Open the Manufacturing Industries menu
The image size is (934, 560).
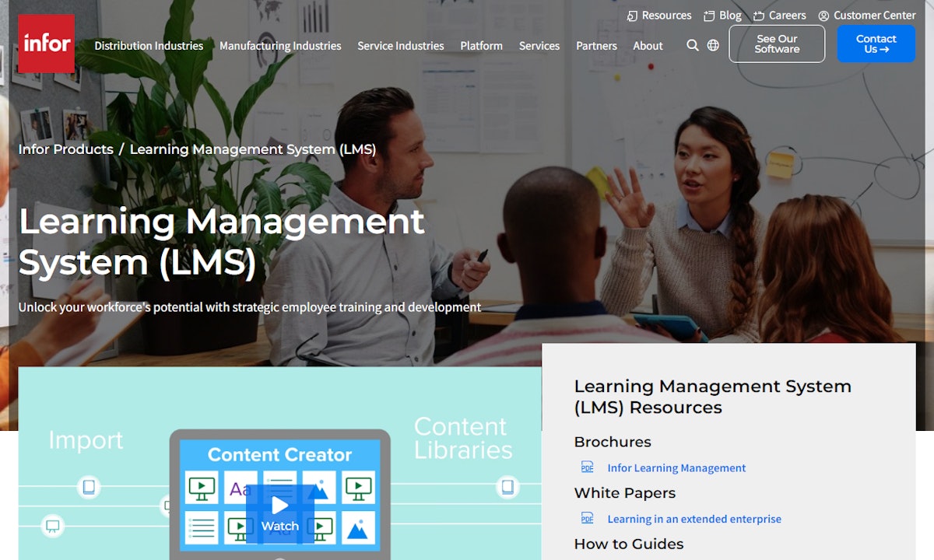(280, 45)
